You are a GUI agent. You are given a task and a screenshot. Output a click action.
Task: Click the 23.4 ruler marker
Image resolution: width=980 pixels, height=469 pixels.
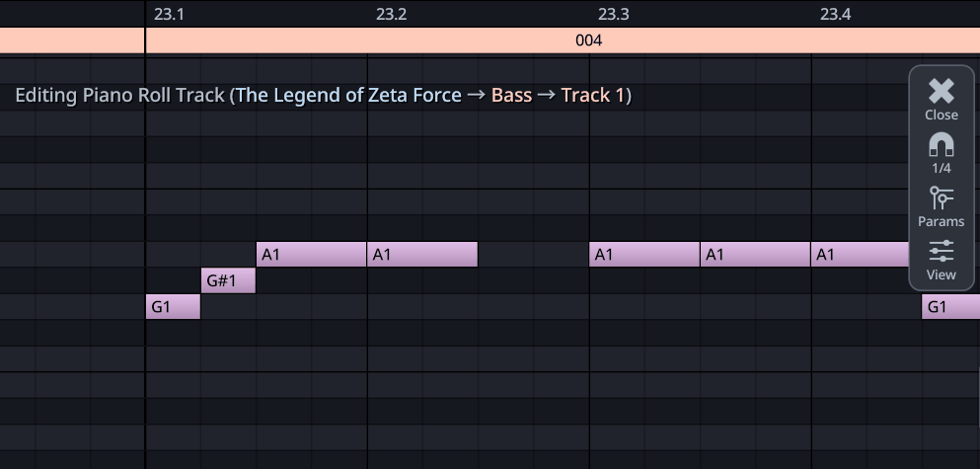835,14
